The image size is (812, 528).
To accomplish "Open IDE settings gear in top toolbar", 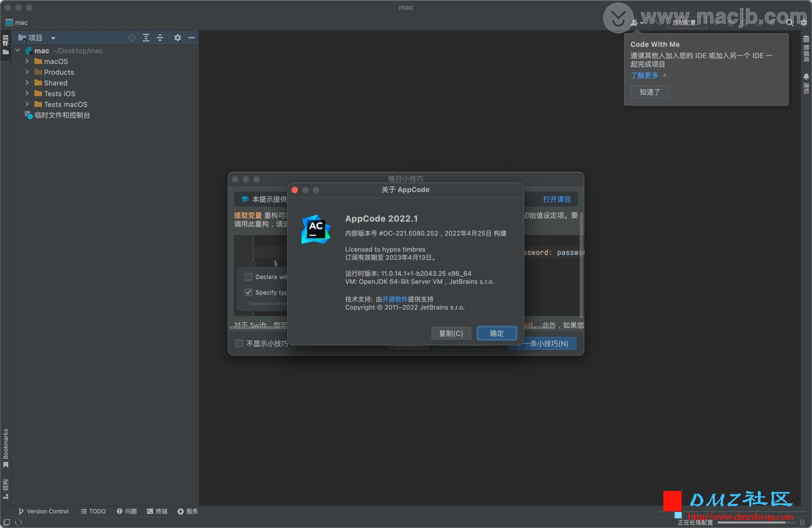I will coord(803,23).
